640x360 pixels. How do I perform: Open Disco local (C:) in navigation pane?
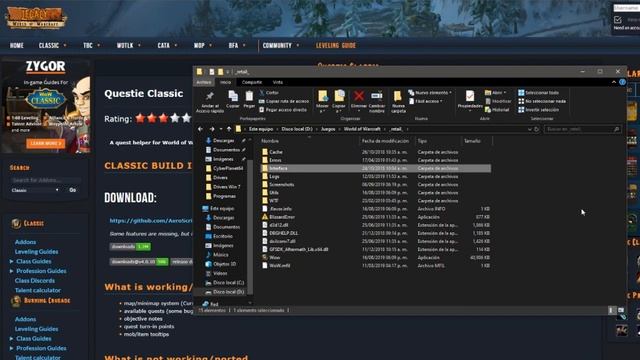coord(224,282)
